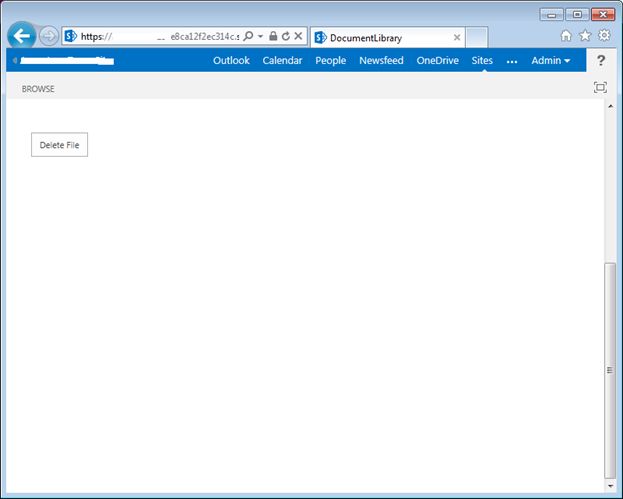This screenshot has width=623, height=499.
Task: Click the redacted site name link
Action: (x=67, y=60)
